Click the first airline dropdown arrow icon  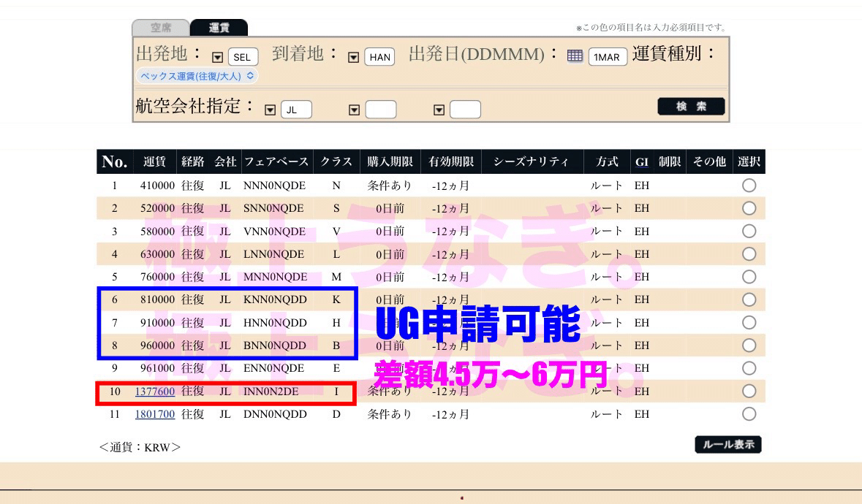(271, 109)
